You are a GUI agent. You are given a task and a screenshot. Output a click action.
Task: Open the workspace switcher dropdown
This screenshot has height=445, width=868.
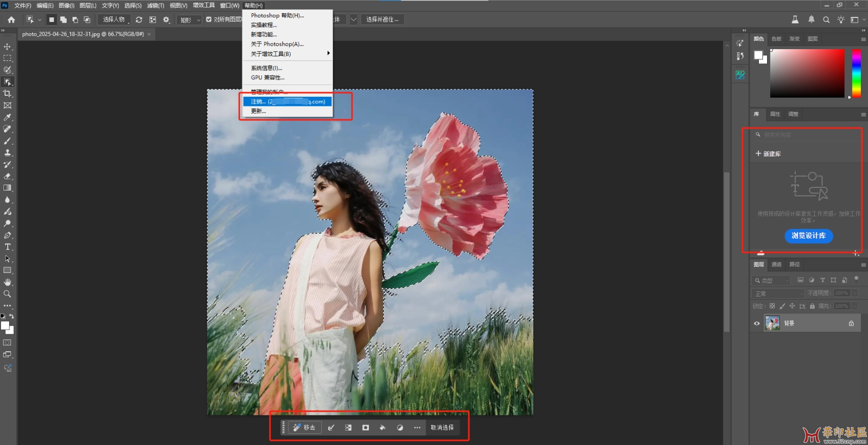click(857, 19)
